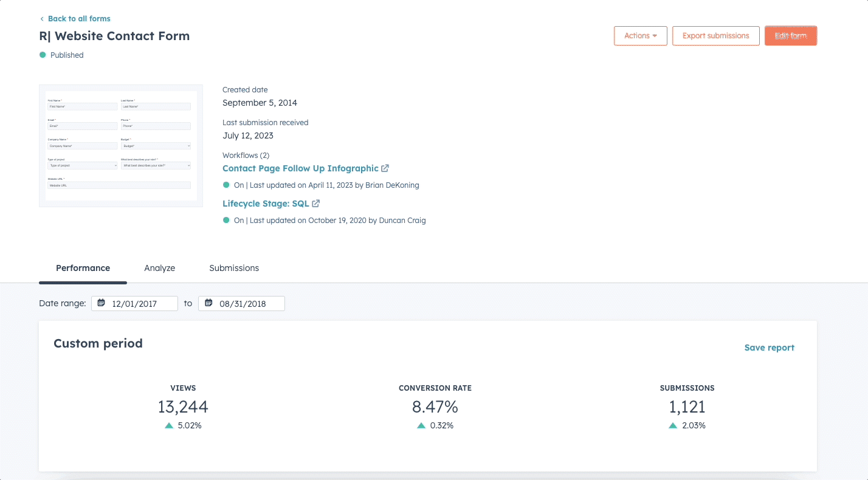
Task: Open the Lifecycle Stage: SQL workflow
Action: click(x=266, y=204)
